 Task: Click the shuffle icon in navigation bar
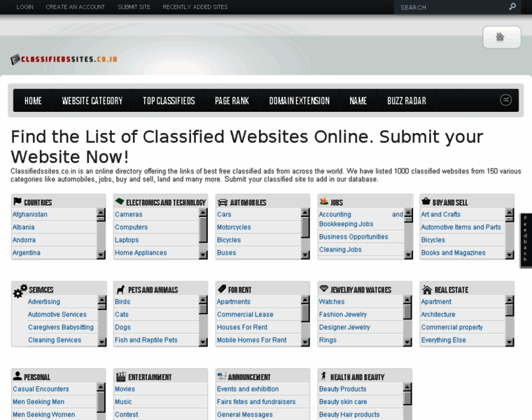505,100
